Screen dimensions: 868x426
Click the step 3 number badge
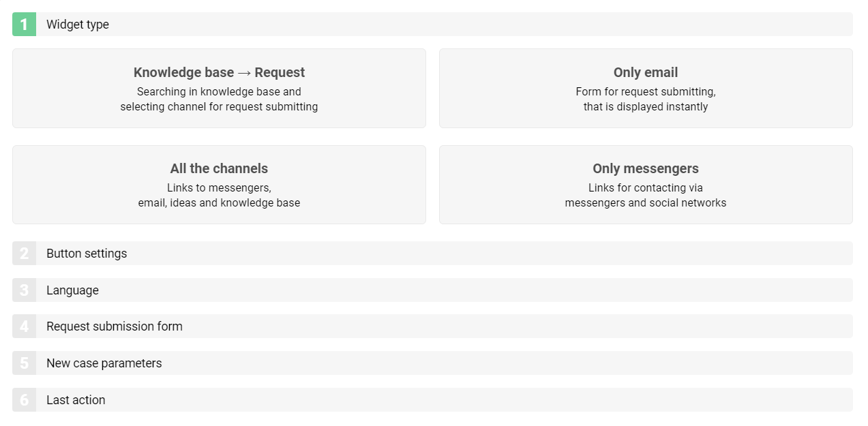pos(24,290)
